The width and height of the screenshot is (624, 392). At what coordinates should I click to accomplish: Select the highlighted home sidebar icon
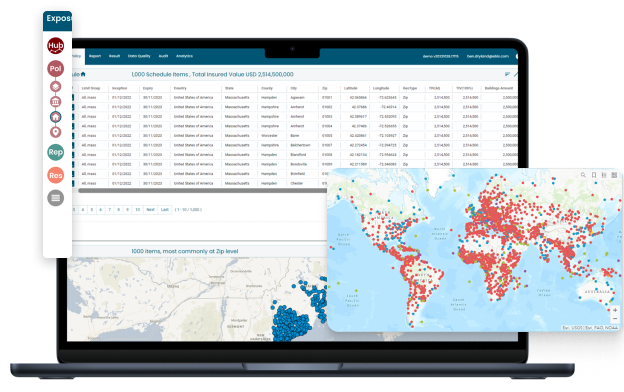coord(55,117)
